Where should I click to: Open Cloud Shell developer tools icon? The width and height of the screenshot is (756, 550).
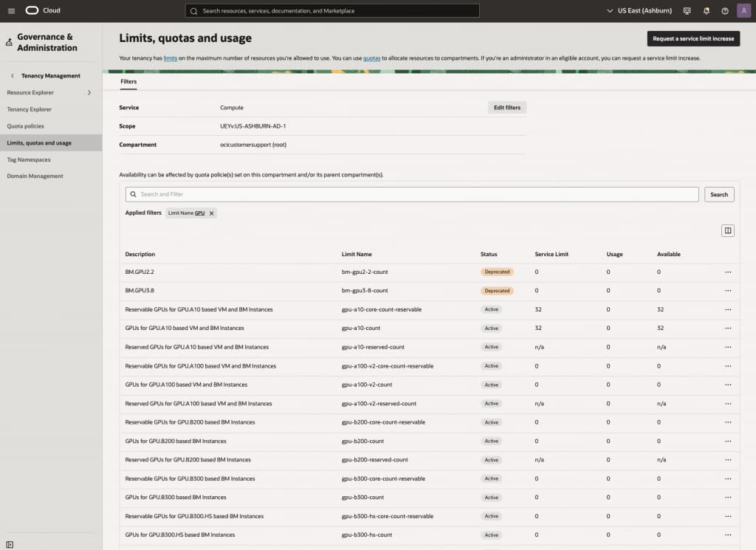pyautogui.click(x=687, y=10)
